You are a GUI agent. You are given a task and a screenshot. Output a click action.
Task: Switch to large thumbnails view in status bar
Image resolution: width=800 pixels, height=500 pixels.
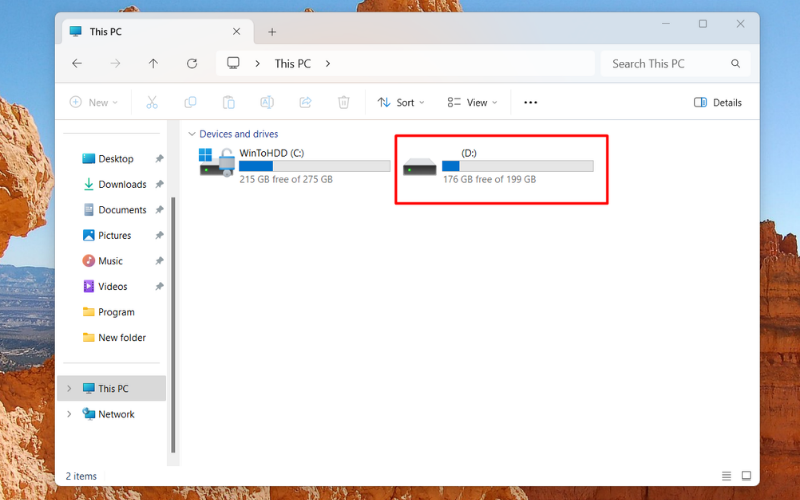[746, 476]
